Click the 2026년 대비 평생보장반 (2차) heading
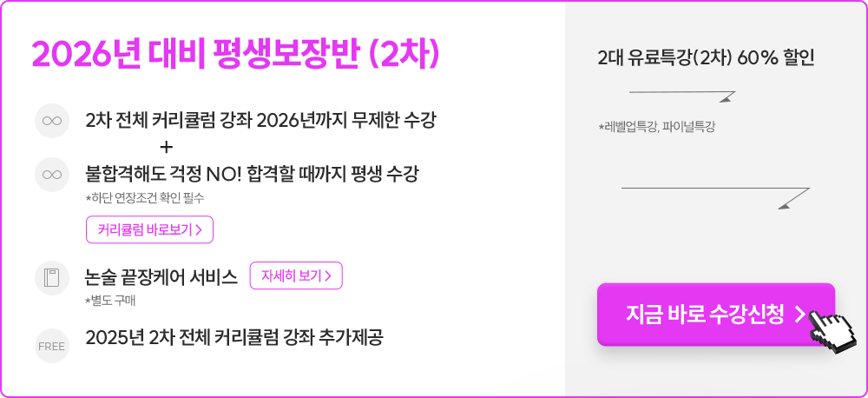The image size is (868, 398). (x=237, y=54)
